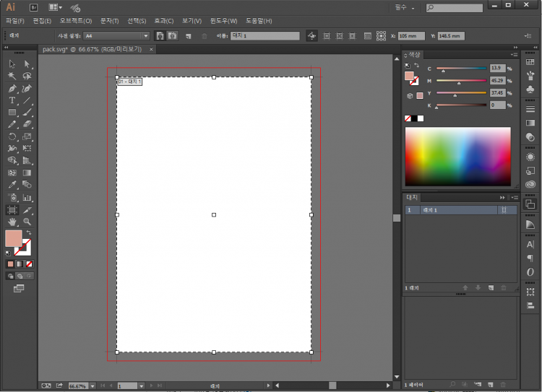Open the 효과(C) menu
The width and height of the screenshot is (542, 392).
click(164, 21)
